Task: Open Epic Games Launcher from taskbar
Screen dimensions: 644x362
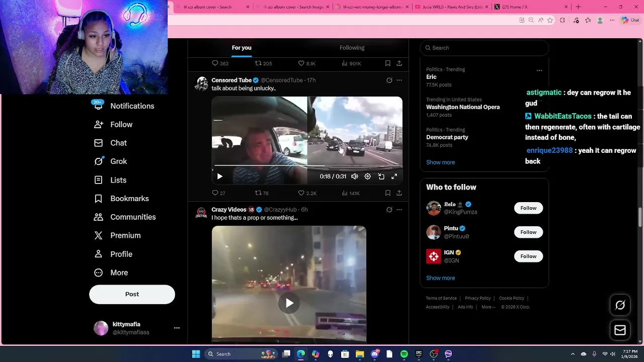Action: [x=419, y=354]
